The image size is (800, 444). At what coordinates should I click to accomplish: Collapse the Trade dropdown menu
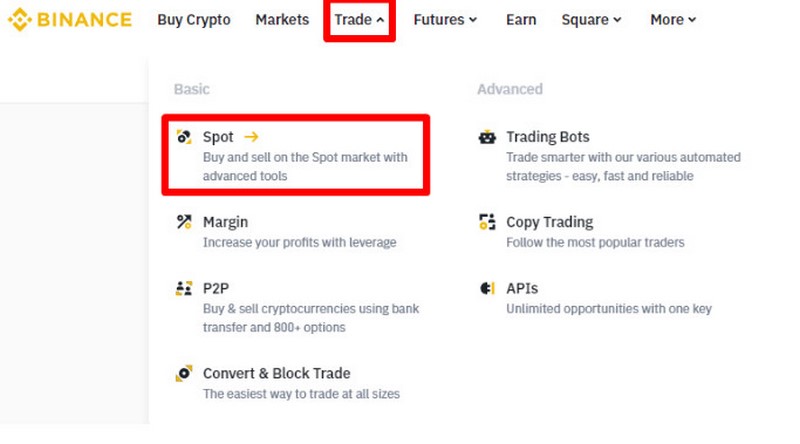coord(359,20)
